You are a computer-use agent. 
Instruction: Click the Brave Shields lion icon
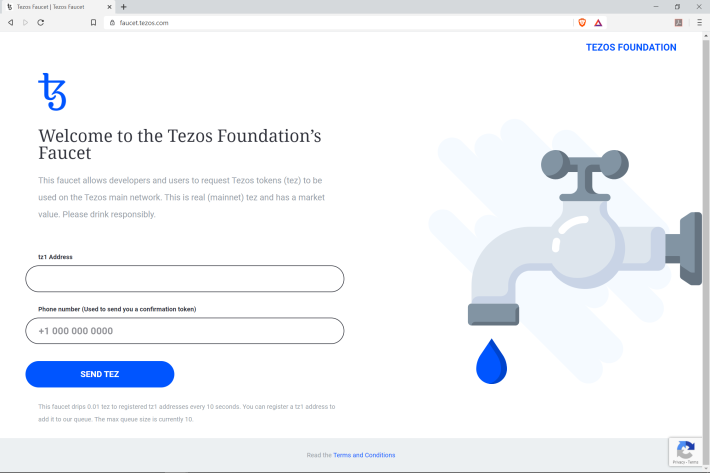pyautogui.click(x=582, y=23)
